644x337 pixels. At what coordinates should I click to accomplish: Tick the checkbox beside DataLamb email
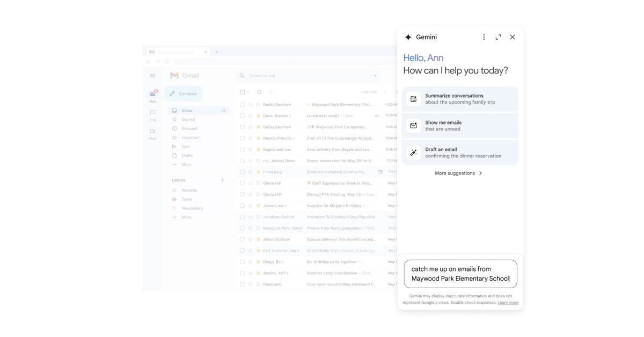(x=243, y=284)
